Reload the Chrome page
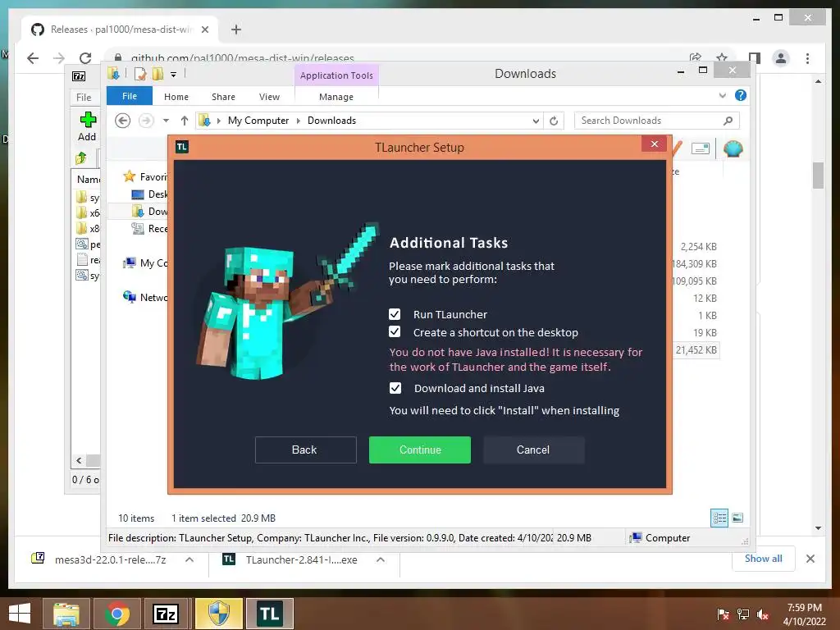This screenshot has width=840, height=630. coord(85,58)
